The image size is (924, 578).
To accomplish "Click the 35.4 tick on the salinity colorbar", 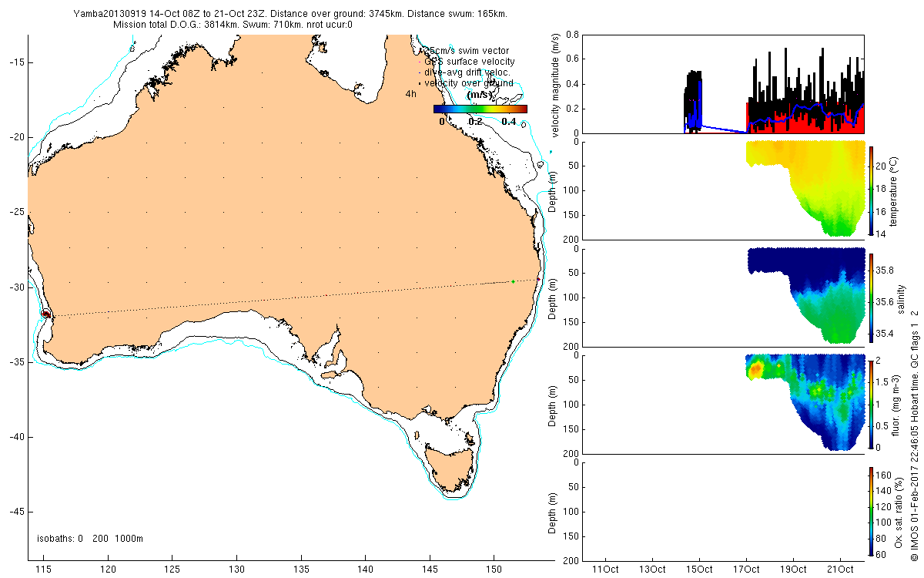I will click(x=885, y=334).
